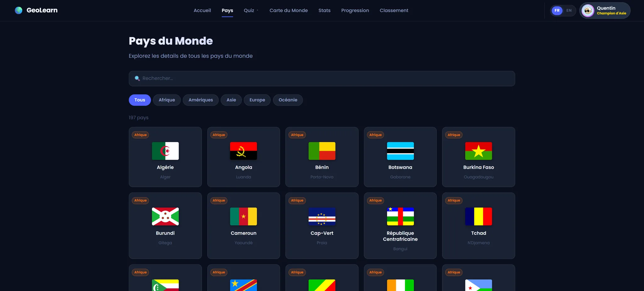Navigate to the Stats page
The width and height of the screenshot is (644, 291).
click(x=325, y=10)
